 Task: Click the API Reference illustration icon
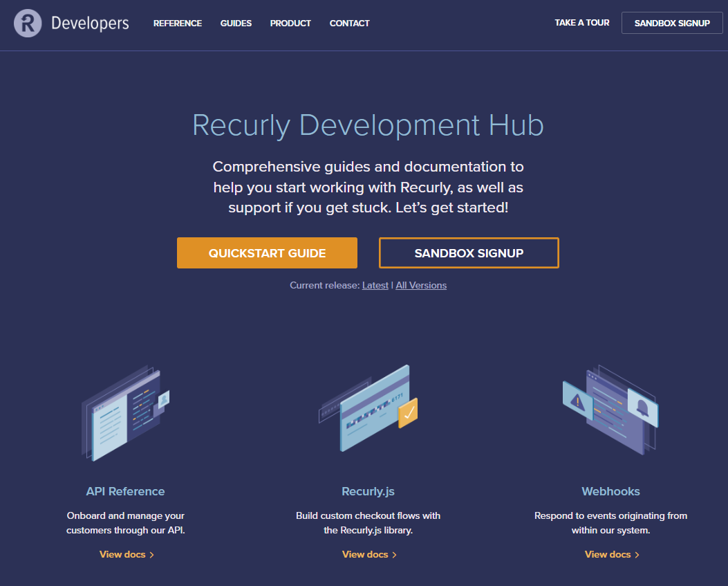click(x=125, y=412)
